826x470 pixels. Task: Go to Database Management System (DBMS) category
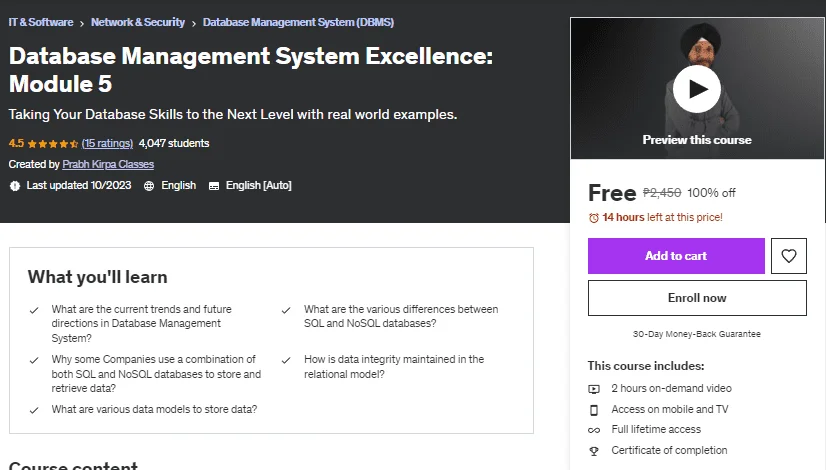tap(298, 22)
